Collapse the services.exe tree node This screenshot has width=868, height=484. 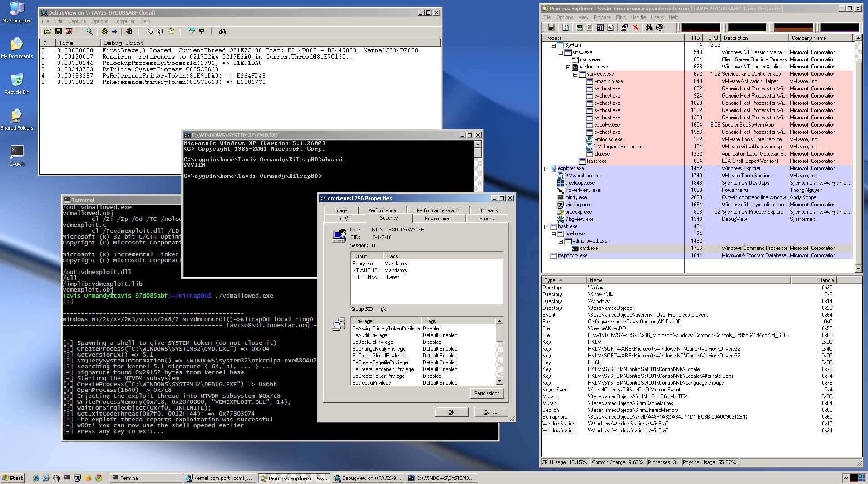tap(575, 74)
